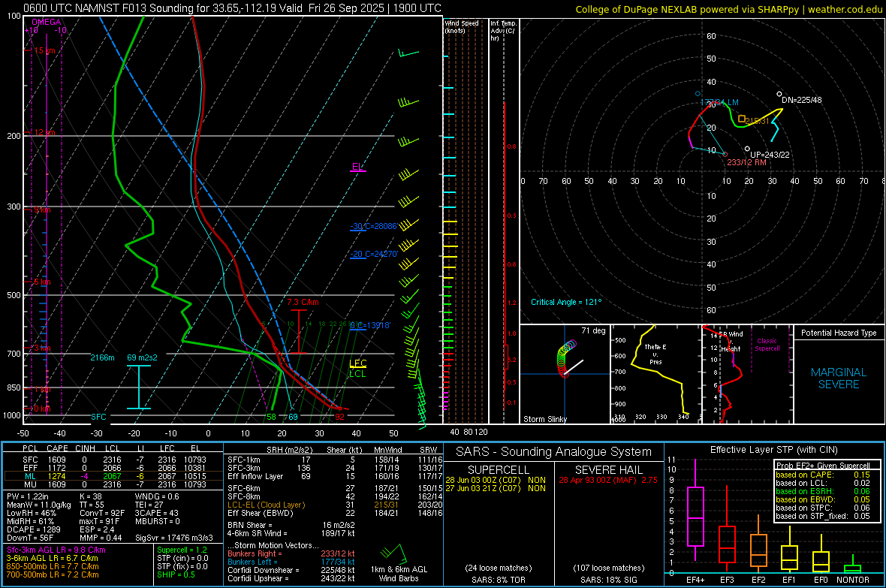Screen dimensions: 886x588
Task: Click the SARS: 18% SIG text
Action: click(x=608, y=580)
